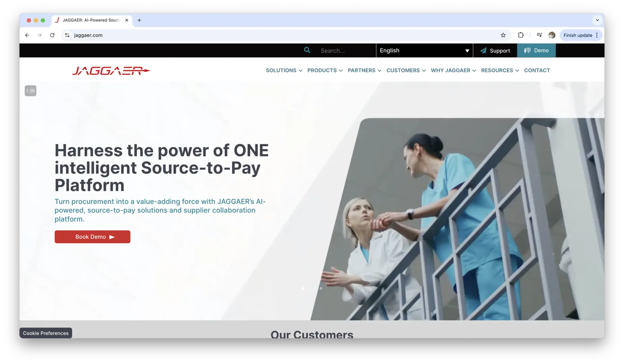Open the English language dropdown
This screenshot has width=624, height=364.
[424, 51]
